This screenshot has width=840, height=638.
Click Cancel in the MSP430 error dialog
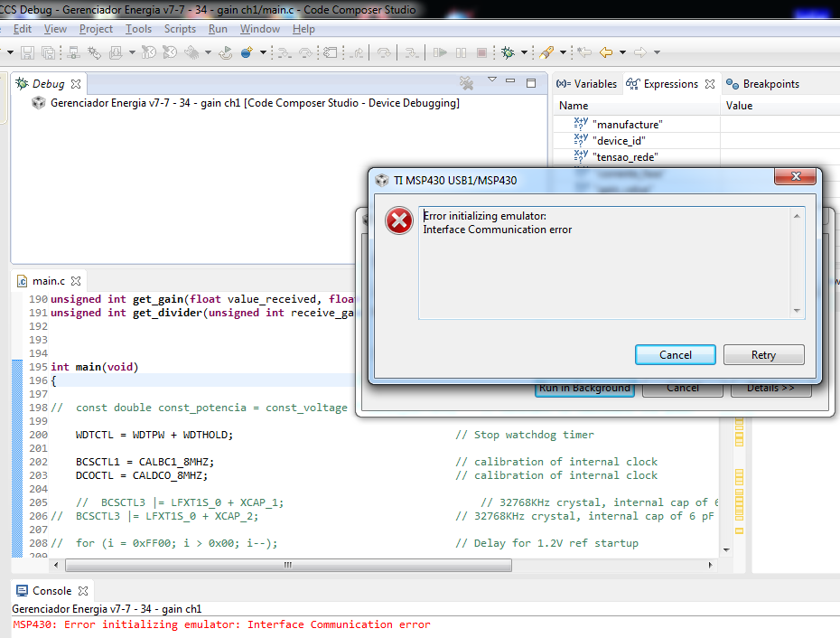pyautogui.click(x=675, y=355)
